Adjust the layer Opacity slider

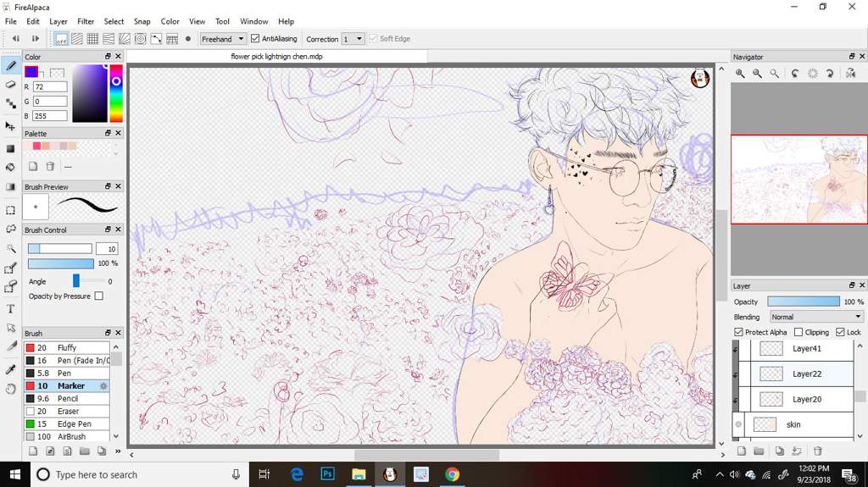pos(804,302)
